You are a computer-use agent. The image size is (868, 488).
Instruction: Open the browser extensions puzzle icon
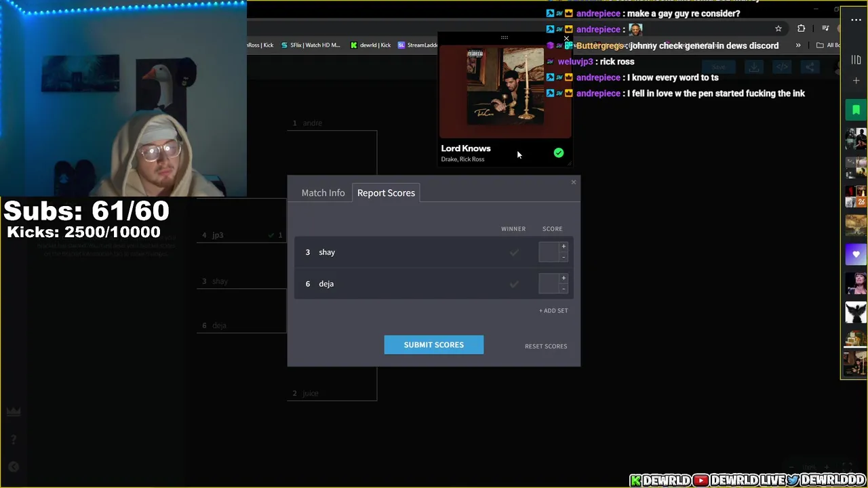pos(802,28)
